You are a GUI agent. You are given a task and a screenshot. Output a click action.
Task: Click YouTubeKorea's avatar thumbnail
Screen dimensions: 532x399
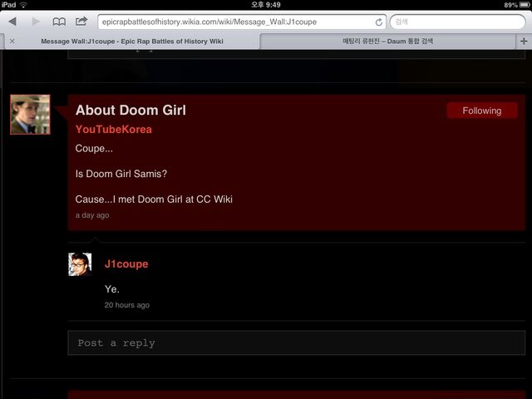[30, 115]
